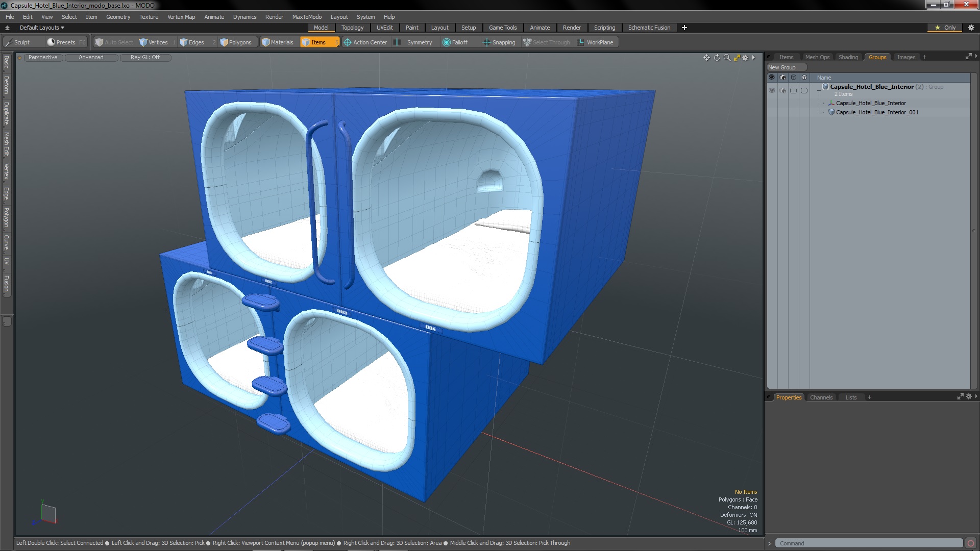Click the record button beside Command field
This screenshot has height=551, width=980.
click(971, 543)
